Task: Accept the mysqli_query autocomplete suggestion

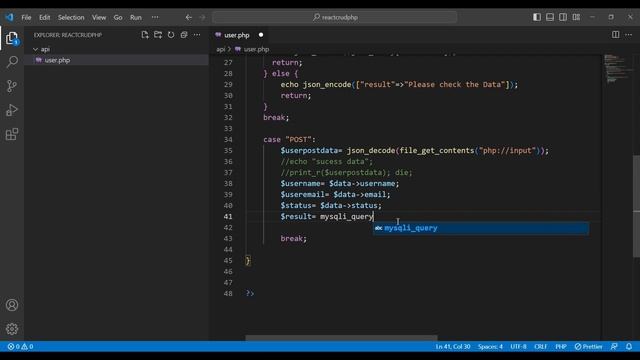Action: [x=481, y=228]
